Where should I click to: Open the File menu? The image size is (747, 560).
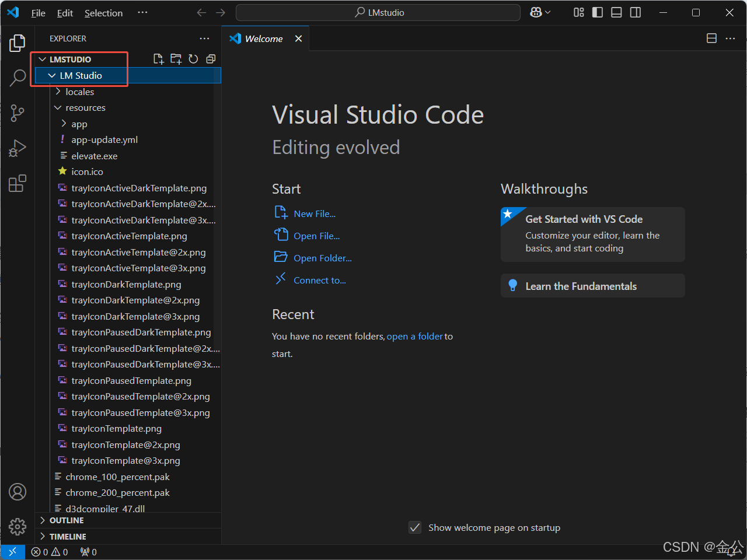38,13
